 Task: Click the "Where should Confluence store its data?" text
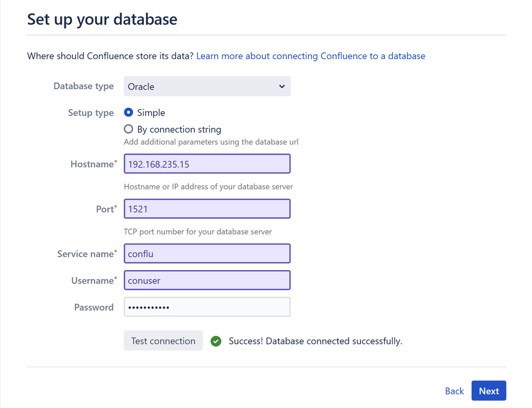click(110, 56)
